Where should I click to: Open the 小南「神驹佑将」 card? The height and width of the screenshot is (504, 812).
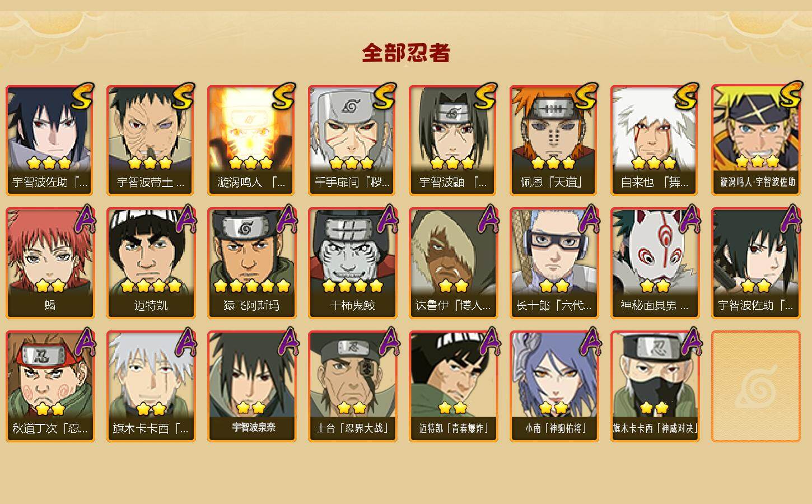554,386
